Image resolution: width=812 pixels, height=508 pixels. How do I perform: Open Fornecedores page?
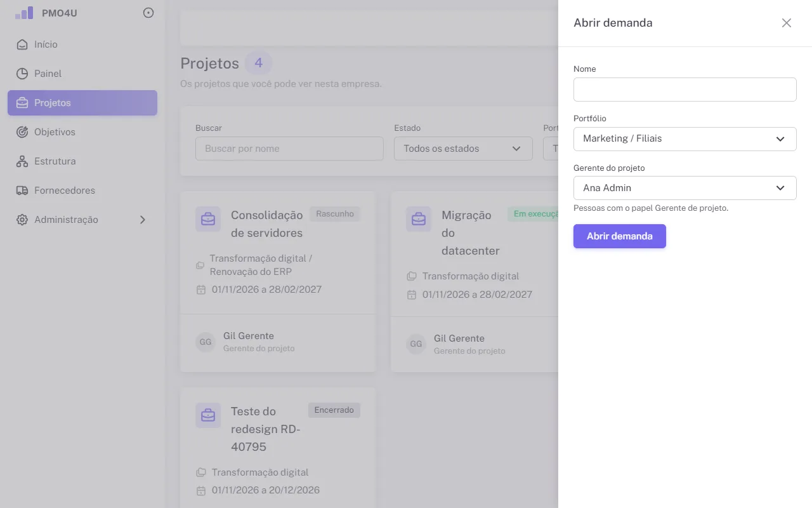point(82,190)
